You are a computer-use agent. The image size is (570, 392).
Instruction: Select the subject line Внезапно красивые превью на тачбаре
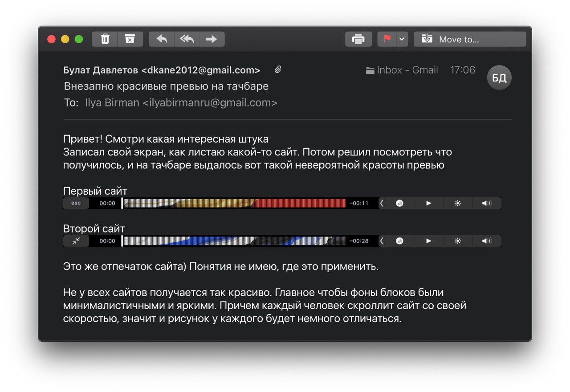click(166, 86)
